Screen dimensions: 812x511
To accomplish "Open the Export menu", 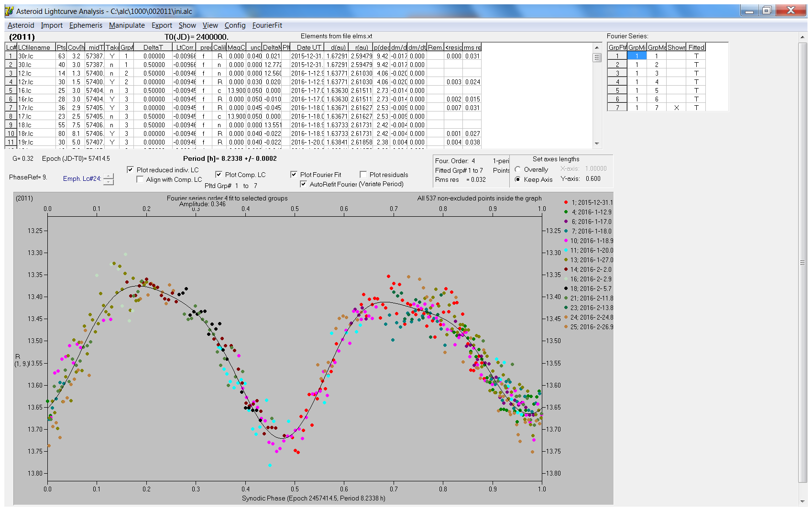I will (162, 25).
